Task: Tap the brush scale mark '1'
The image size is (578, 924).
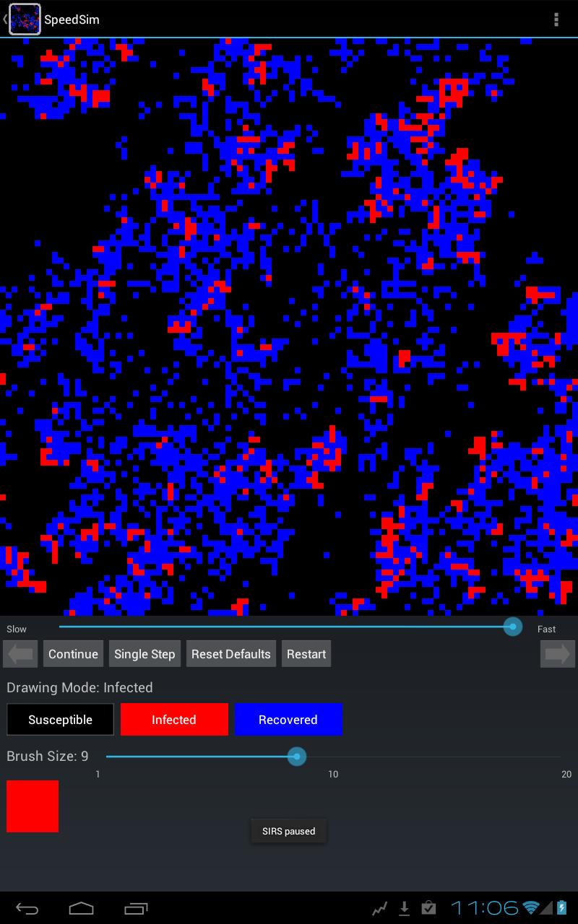Action: click(x=98, y=774)
